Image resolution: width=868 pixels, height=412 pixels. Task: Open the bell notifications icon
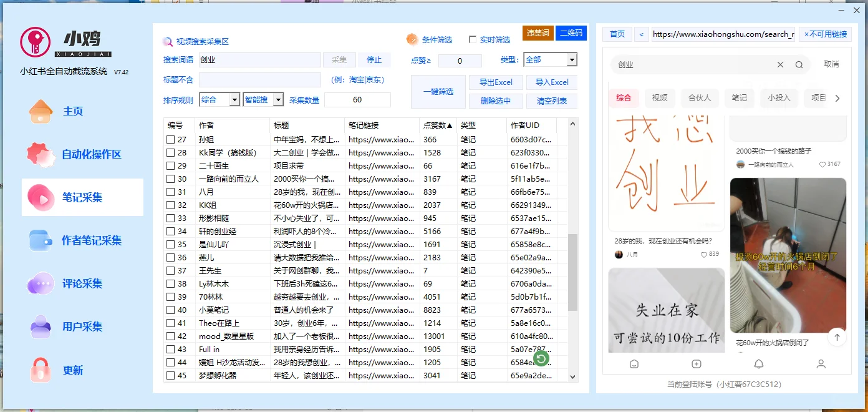point(759,364)
